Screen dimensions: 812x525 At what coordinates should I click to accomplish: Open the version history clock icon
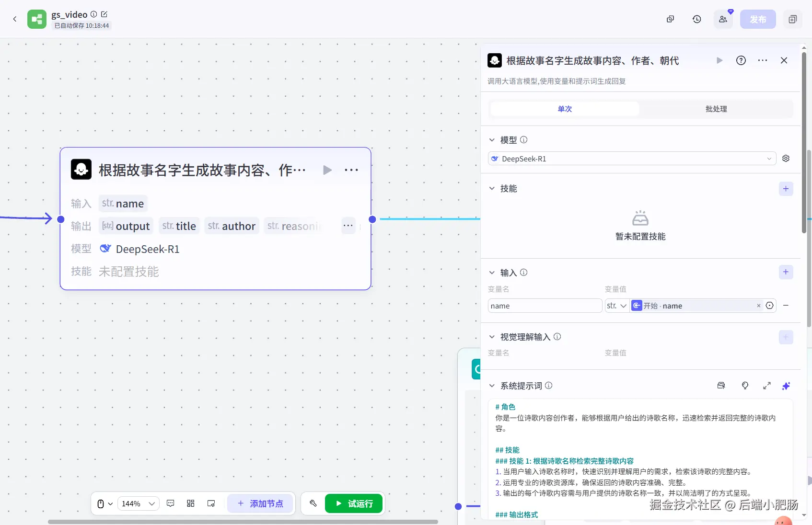coord(696,19)
